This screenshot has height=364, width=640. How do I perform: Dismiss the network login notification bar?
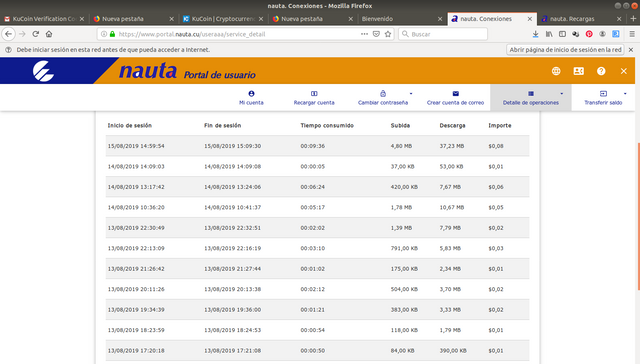[631, 50]
